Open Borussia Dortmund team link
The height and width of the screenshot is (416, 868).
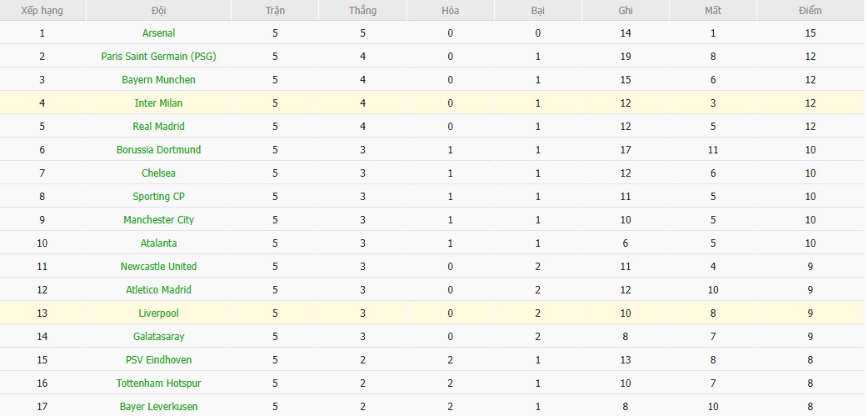click(x=158, y=150)
